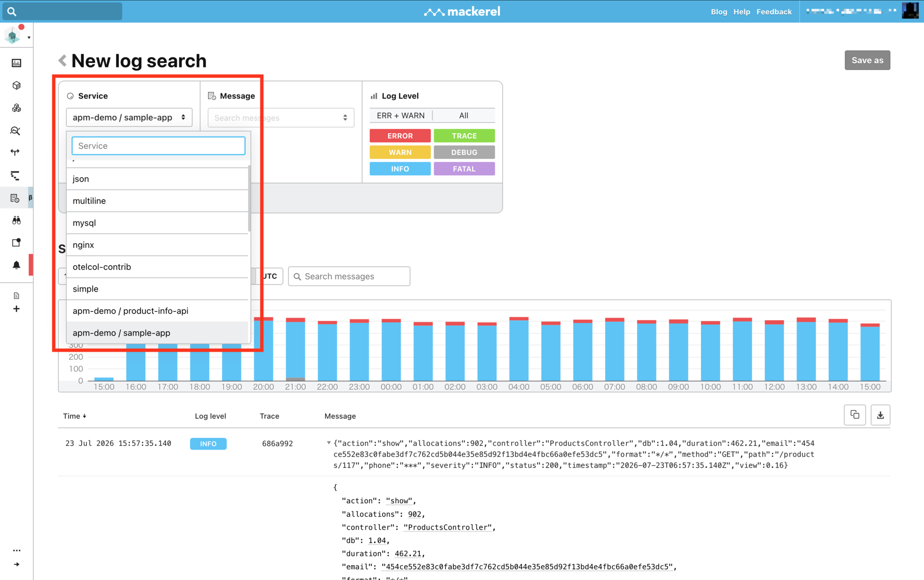
Task: Select otelcol-contrib in the service list
Action: point(157,267)
